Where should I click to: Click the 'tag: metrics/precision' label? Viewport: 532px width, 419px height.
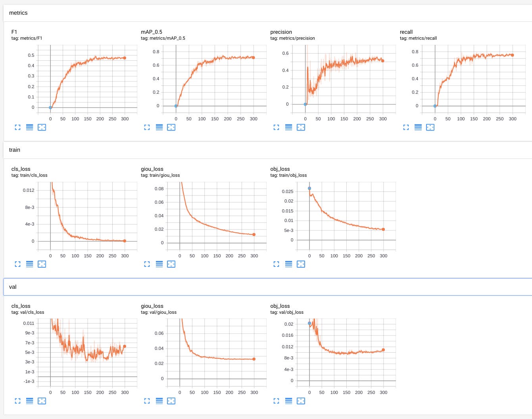pos(293,38)
